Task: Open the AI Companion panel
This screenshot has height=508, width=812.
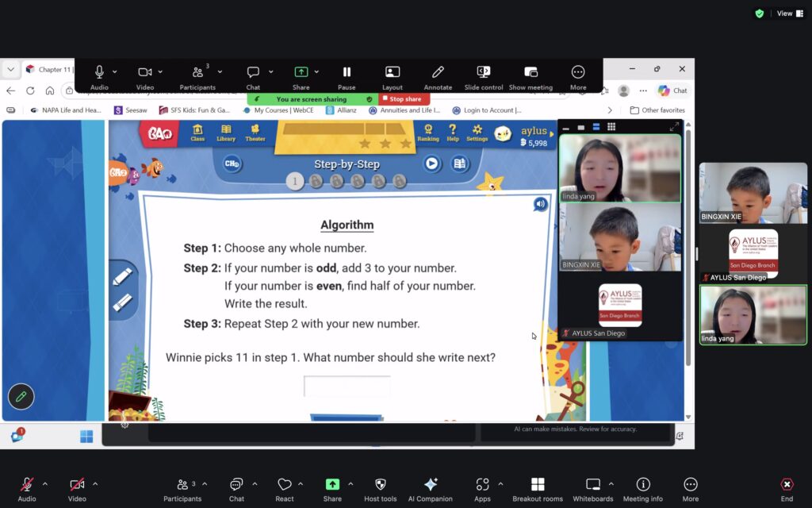Action: [431, 485]
